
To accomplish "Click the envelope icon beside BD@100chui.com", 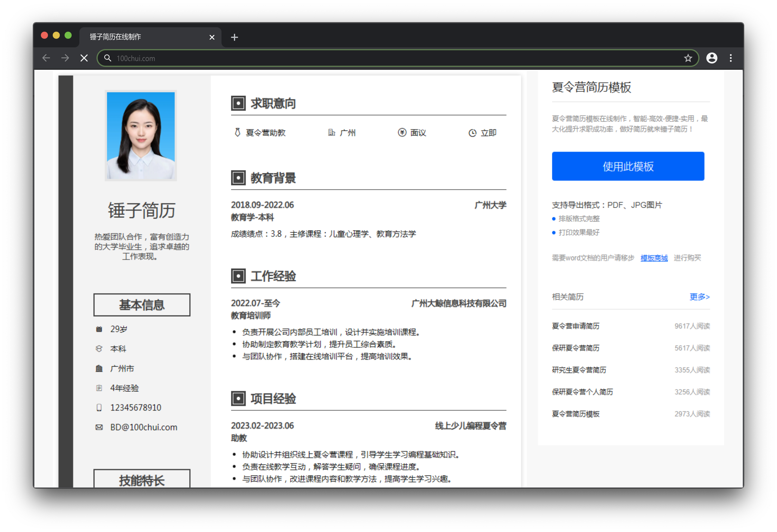I will 99,427.
